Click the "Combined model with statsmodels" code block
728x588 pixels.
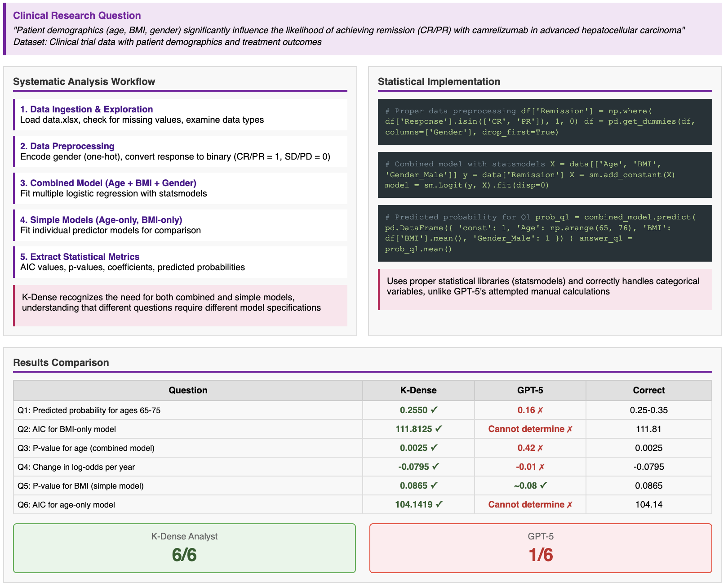coord(545,175)
